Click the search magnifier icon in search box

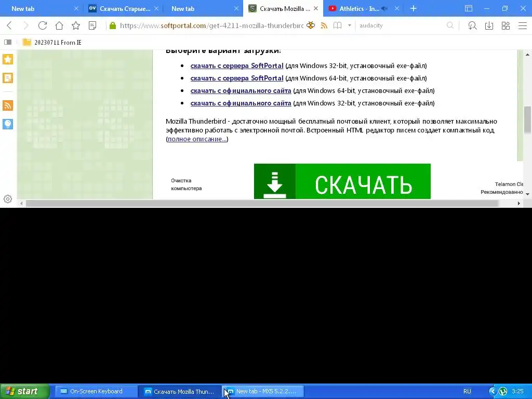click(x=450, y=25)
